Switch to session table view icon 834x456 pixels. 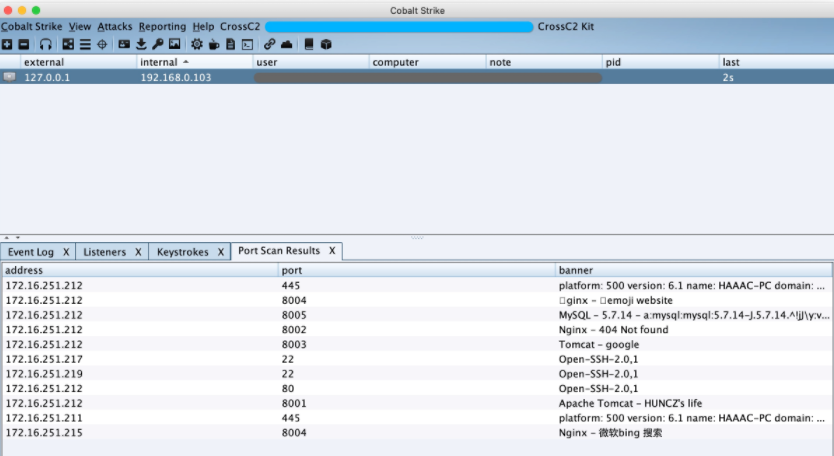tap(85, 44)
